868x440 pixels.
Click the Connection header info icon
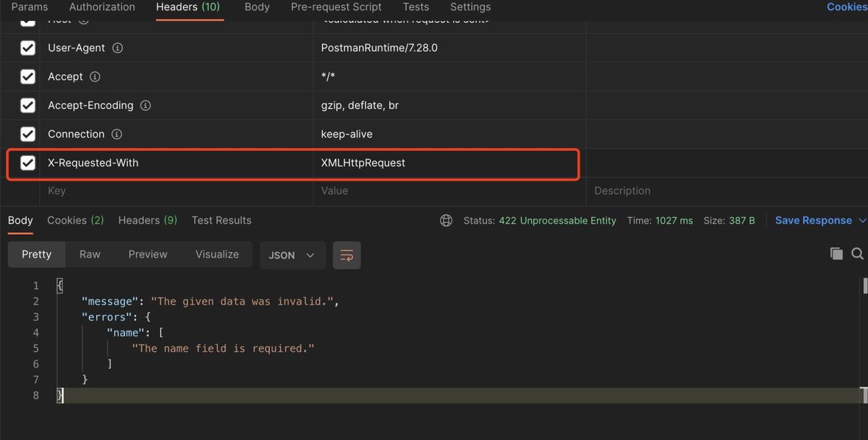116,134
